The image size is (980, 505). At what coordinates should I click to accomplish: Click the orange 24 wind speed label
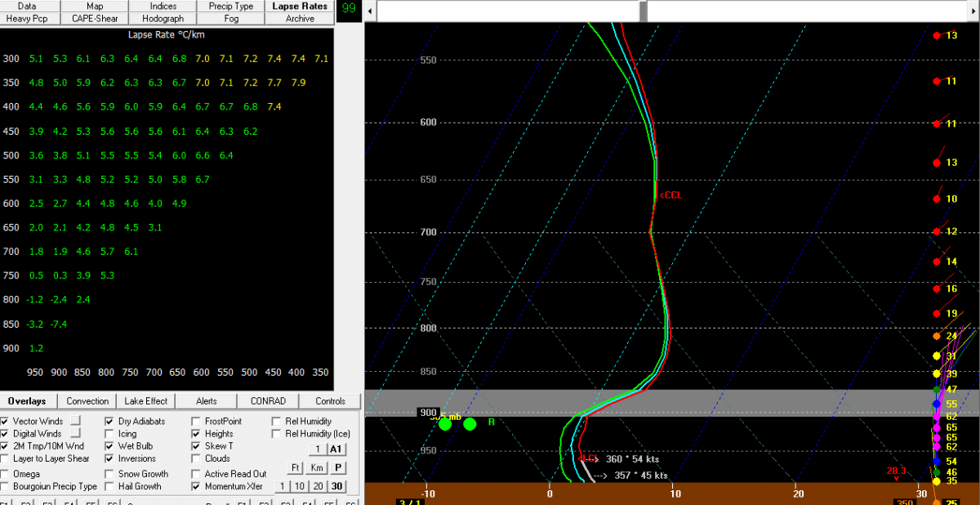coord(951,336)
